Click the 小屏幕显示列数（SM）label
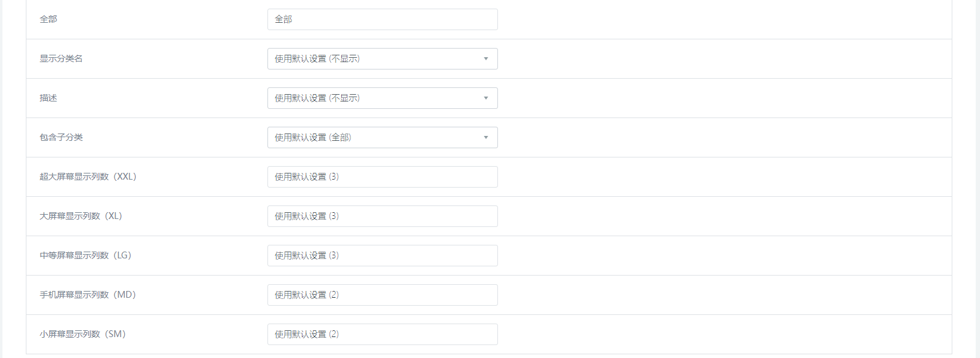Viewport: 980px width, 358px height. click(82, 335)
